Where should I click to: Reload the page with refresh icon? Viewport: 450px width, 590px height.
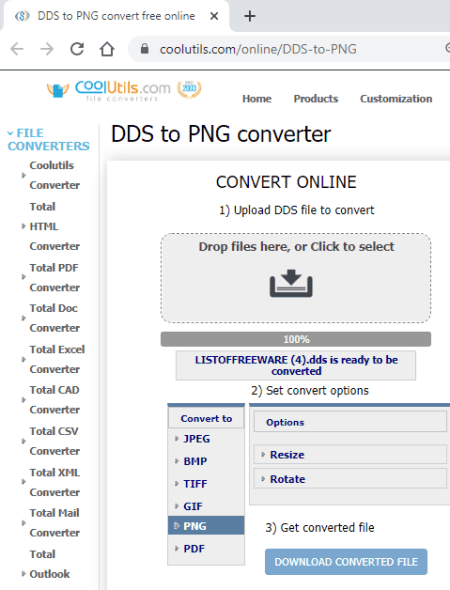tap(77, 49)
